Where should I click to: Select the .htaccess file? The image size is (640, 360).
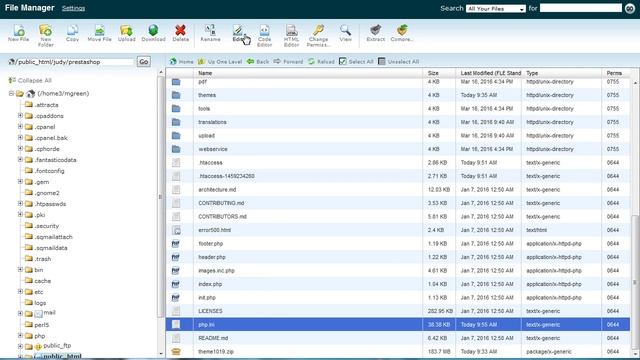[398, 162]
